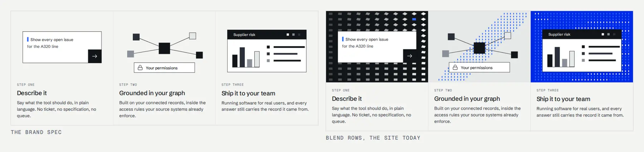Click the Supplier risk title bar in the brand spec
Screen dimensions: 644x152
coord(267,35)
